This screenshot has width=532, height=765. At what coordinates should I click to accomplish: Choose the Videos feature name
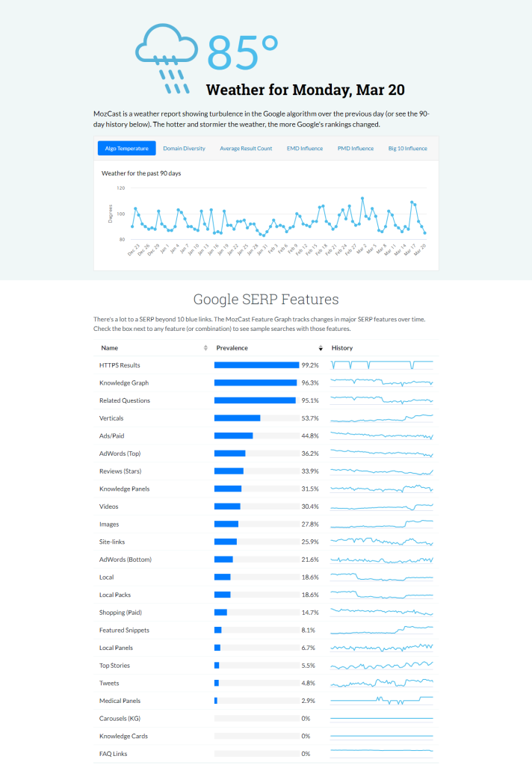108,507
